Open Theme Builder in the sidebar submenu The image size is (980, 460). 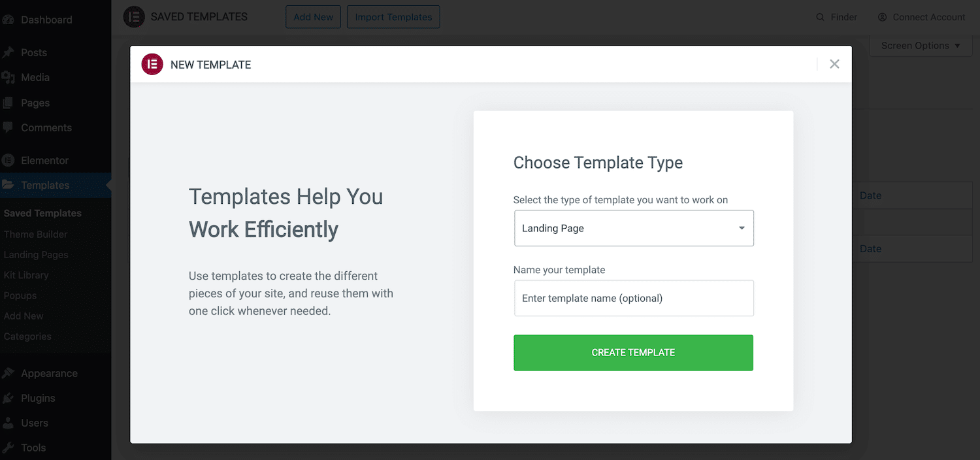[x=35, y=234]
